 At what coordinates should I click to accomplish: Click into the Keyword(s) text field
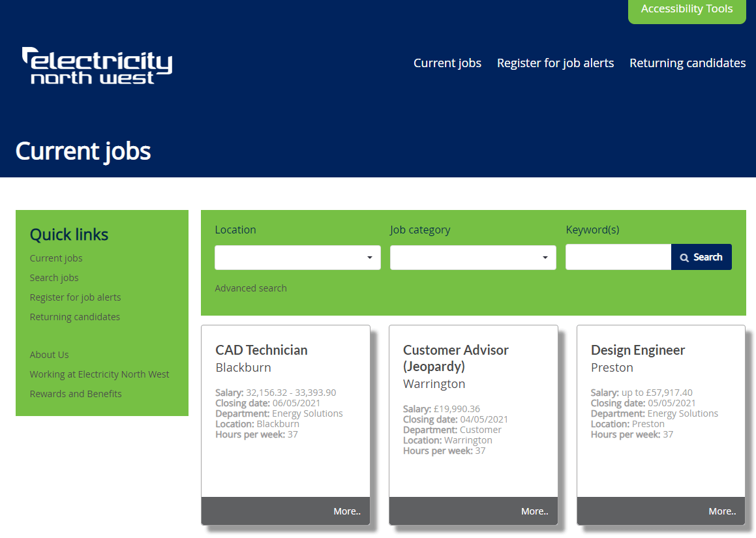click(x=618, y=257)
